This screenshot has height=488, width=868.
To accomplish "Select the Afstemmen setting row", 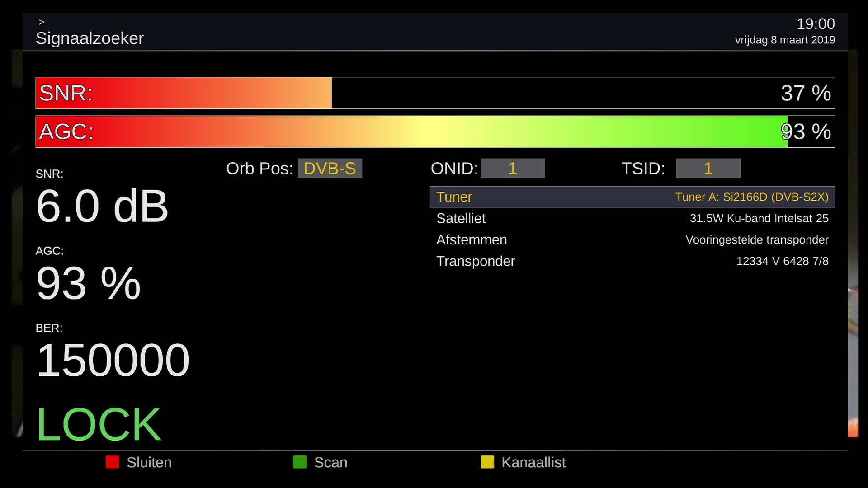I will coord(632,239).
